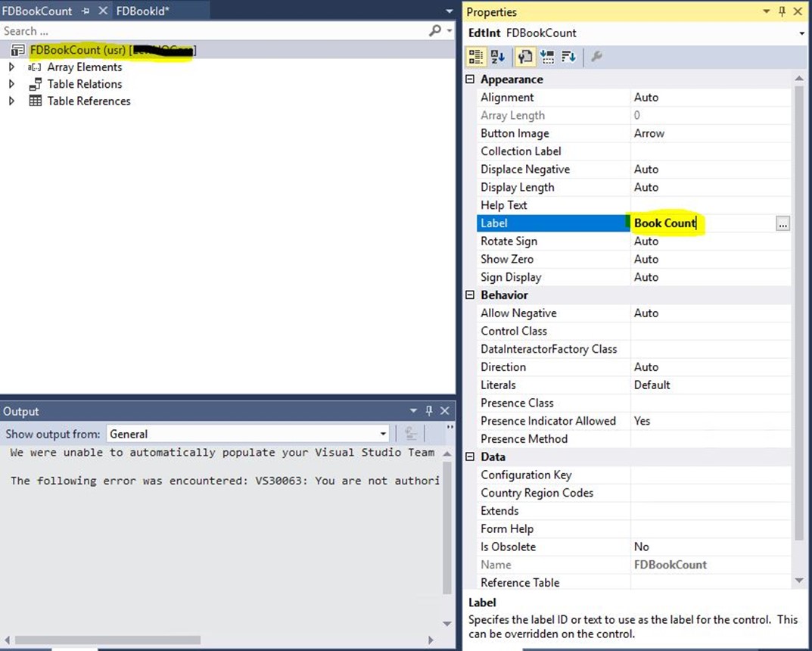812x651 pixels.
Task: Click the Table References table icon
Action: pyautogui.click(x=35, y=101)
